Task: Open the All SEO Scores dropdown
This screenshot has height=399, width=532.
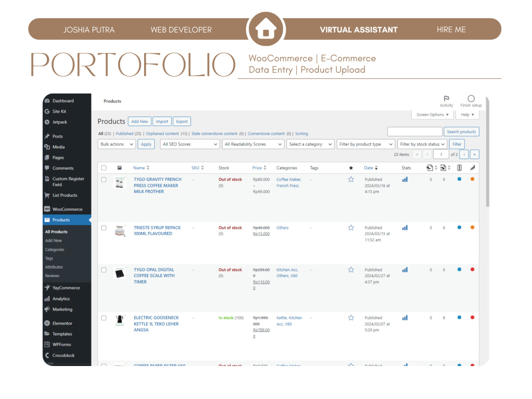Action: [x=190, y=144]
